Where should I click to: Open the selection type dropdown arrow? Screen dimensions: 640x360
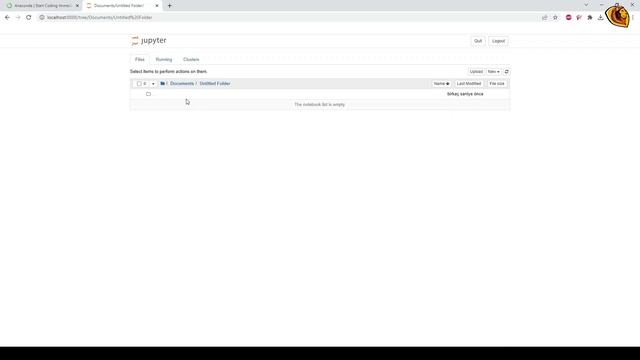click(x=153, y=84)
